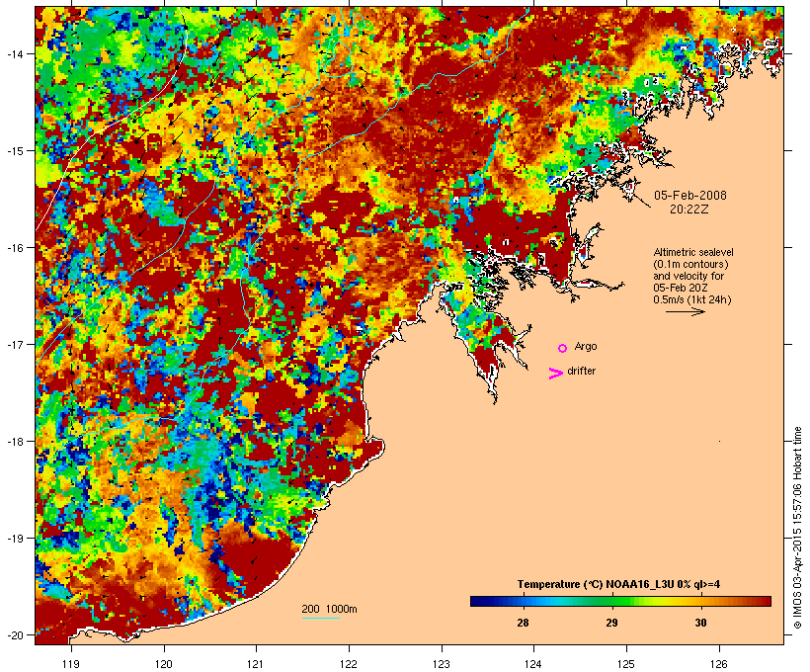Screen dimensions: 810x672
Task: Click the latitude label '-17'
Action: click(x=14, y=344)
